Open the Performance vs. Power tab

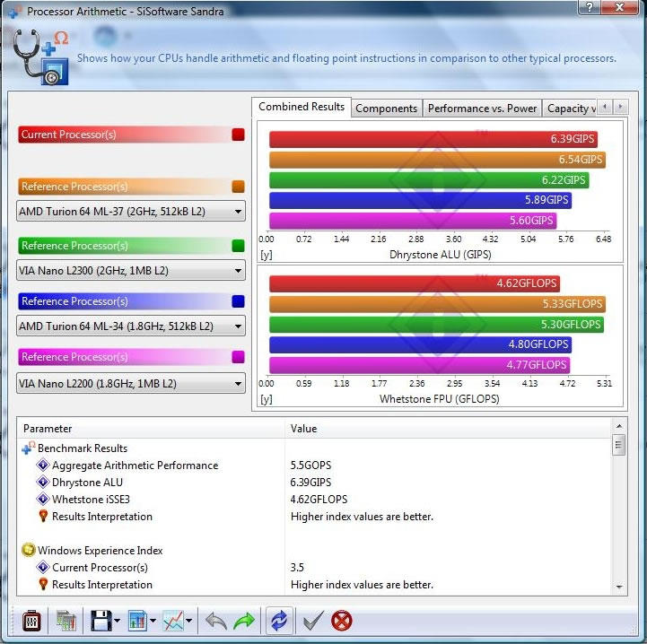pos(483,109)
